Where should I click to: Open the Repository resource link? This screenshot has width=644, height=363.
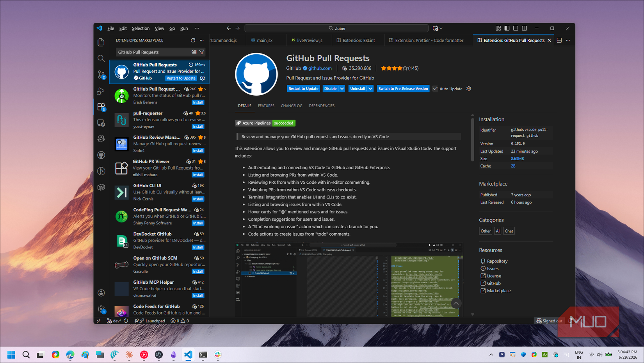point(497,261)
